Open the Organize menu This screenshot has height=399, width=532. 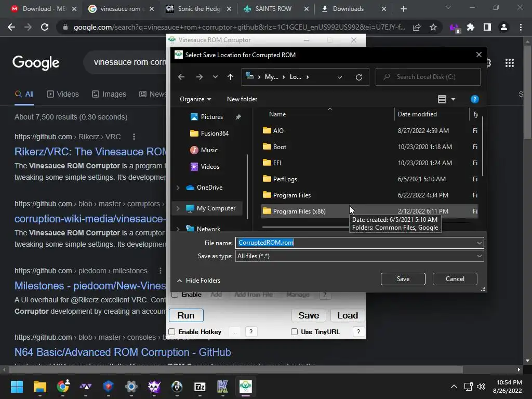[195, 99]
